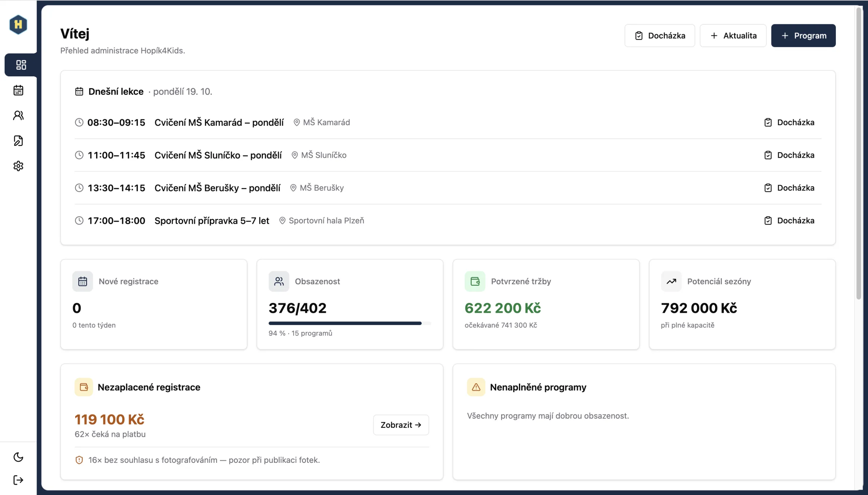Click the Obsazenost people icon
This screenshot has width=868, height=495.
(x=279, y=281)
